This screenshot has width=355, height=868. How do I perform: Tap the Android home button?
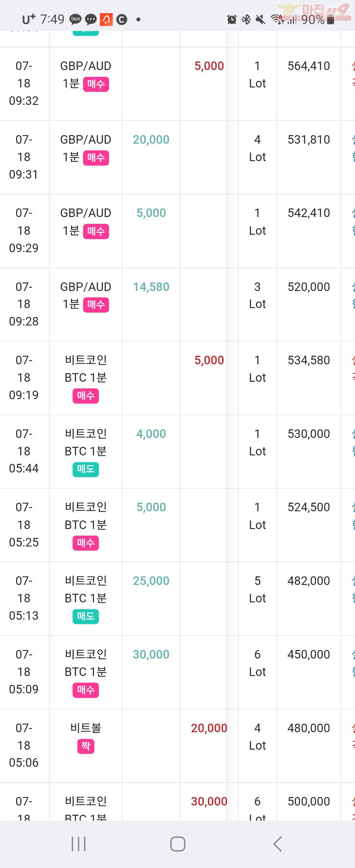(177, 844)
